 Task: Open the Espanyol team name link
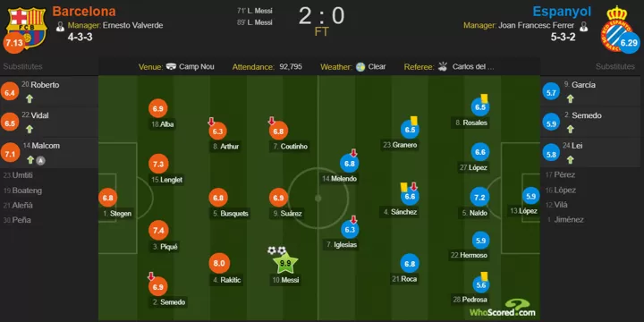[x=562, y=11]
